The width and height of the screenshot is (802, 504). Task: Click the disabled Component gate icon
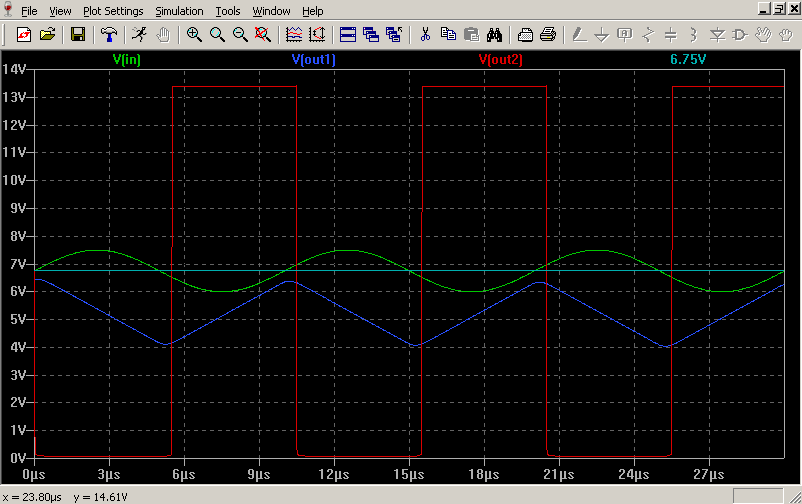coord(740,35)
